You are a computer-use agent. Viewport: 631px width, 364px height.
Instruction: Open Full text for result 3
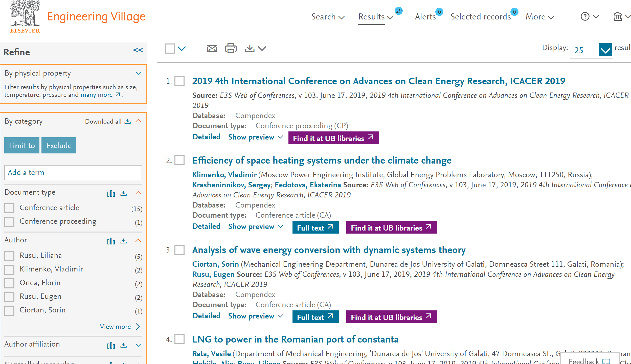coord(315,317)
